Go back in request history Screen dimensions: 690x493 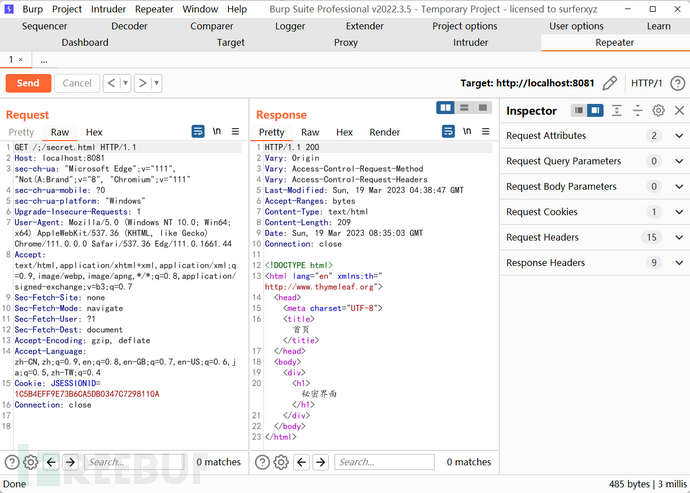pos(111,83)
